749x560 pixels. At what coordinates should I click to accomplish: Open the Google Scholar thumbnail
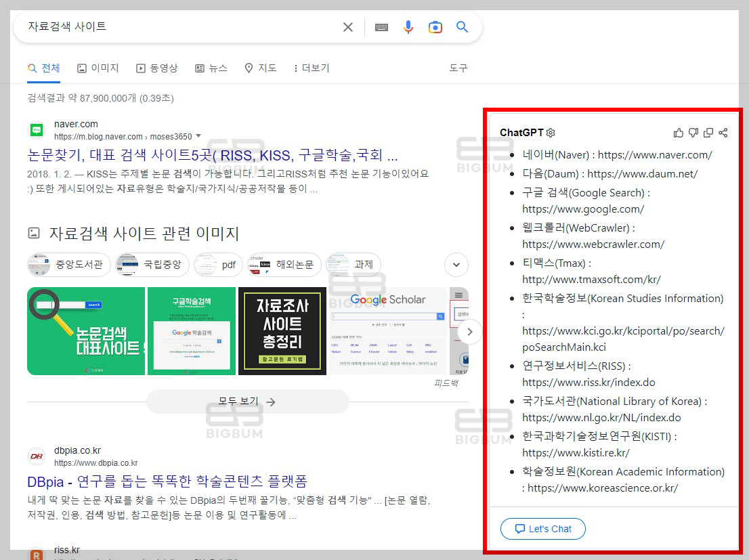388,331
